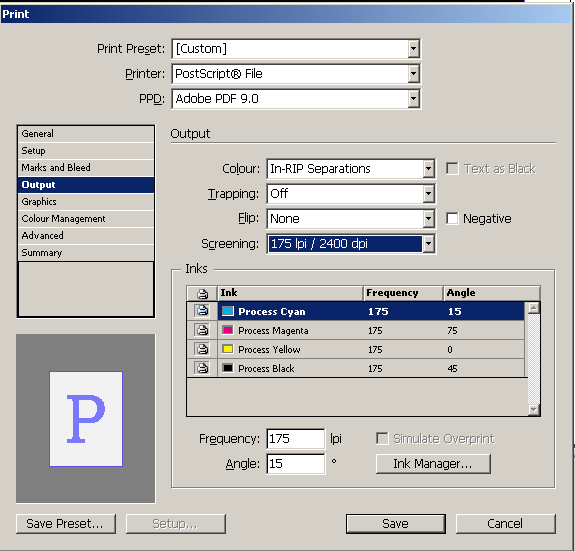Toggle printer icon for Process Magenta ink
575x551 pixels.
(x=202, y=330)
